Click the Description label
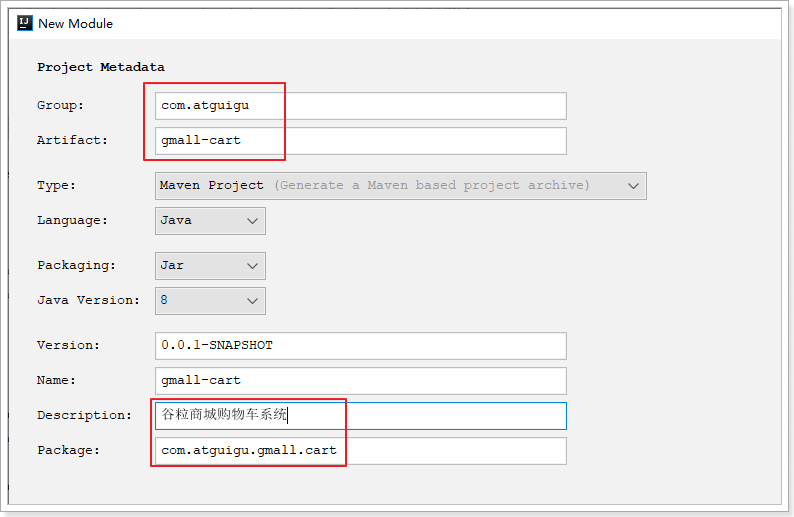 click(x=84, y=416)
